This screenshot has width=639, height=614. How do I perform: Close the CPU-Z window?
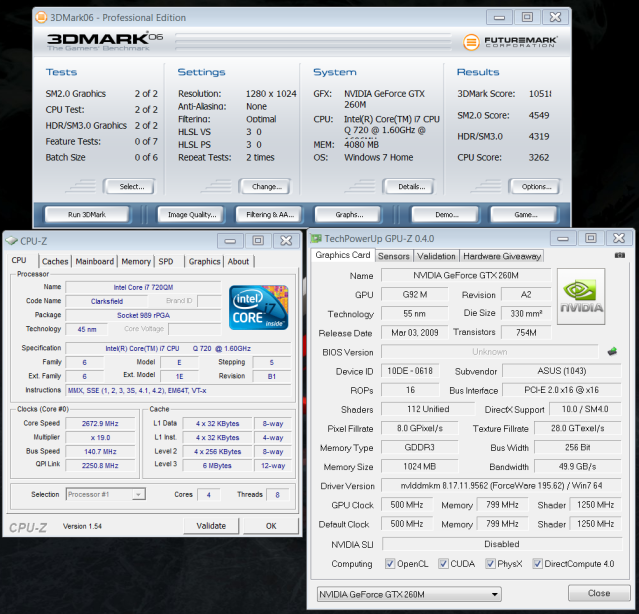click(286, 240)
